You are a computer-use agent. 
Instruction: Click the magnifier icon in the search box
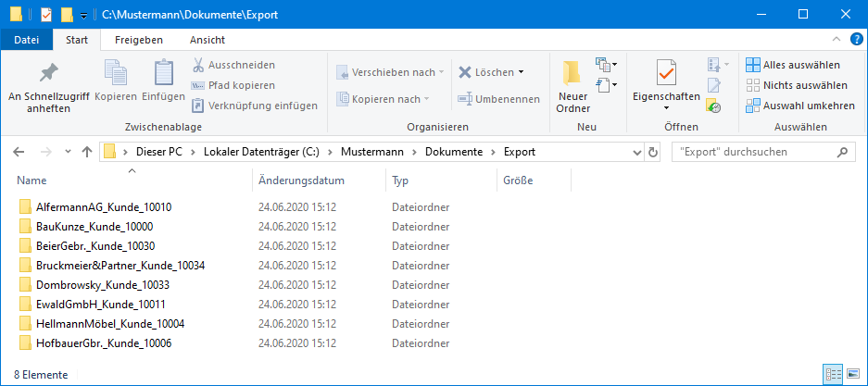(x=843, y=152)
